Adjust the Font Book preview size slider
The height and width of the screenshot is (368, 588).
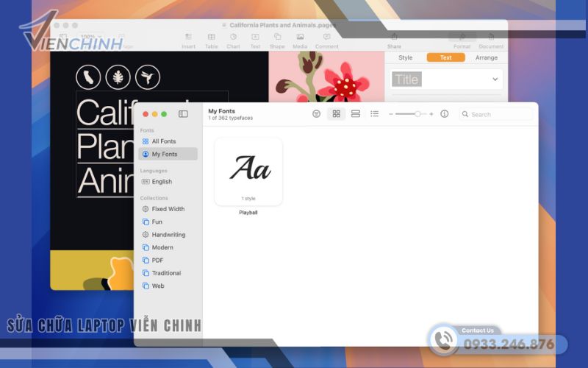(x=411, y=114)
